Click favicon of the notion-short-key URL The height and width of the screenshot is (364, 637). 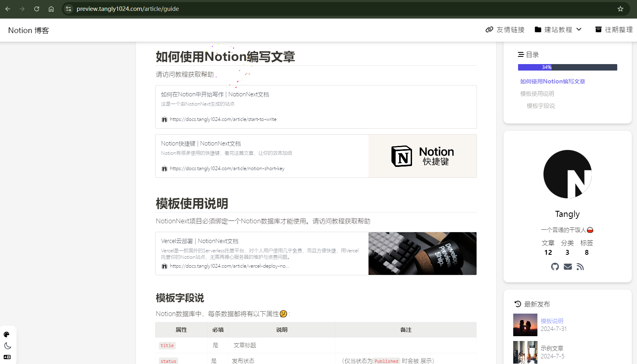coord(164,168)
